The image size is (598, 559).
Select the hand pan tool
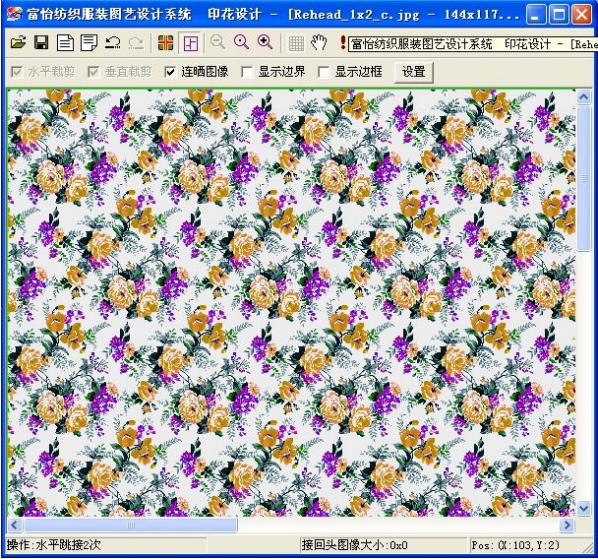319,42
